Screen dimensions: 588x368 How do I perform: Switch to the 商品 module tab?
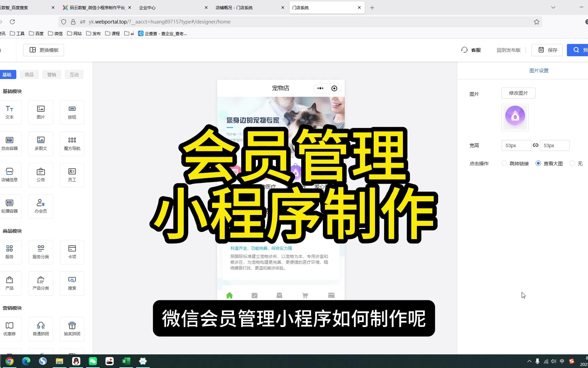point(29,75)
